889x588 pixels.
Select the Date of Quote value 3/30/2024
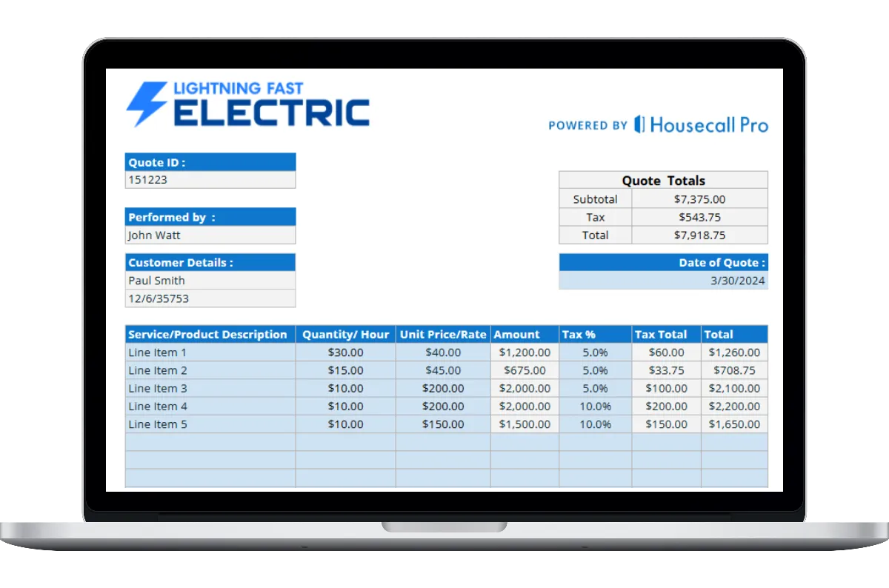(663, 281)
